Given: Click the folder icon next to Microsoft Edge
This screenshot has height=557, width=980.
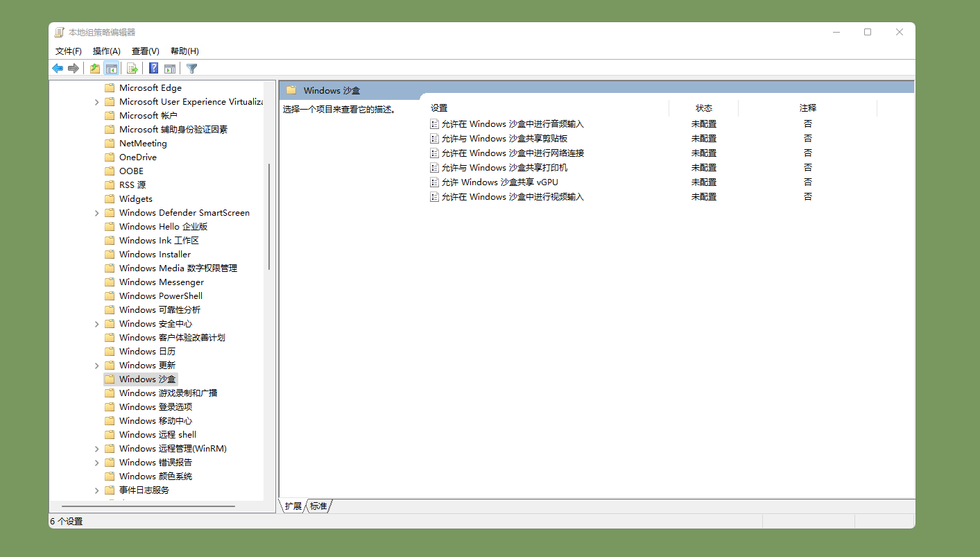Looking at the screenshot, I should pyautogui.click(x=110, y=88).
